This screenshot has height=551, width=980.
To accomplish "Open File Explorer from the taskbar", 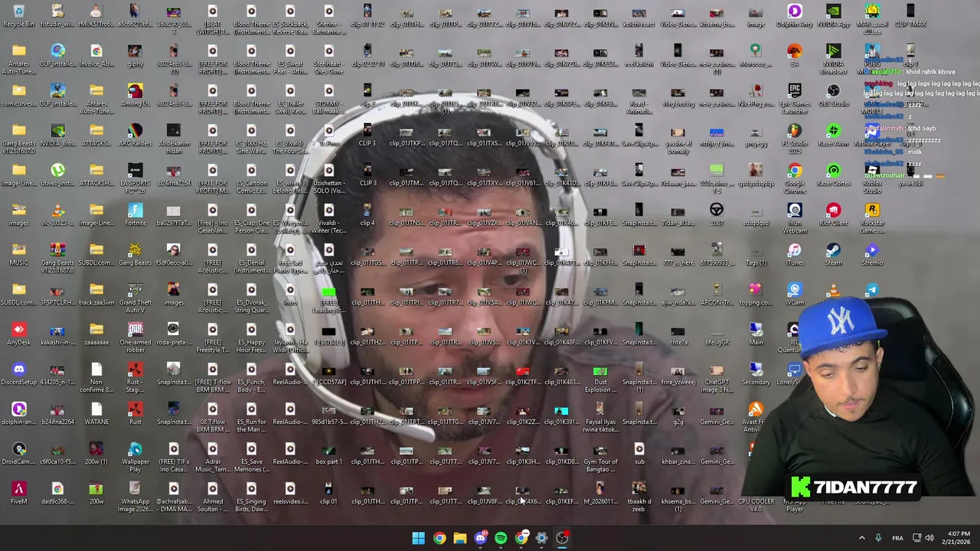I will (x=459, y=538).
